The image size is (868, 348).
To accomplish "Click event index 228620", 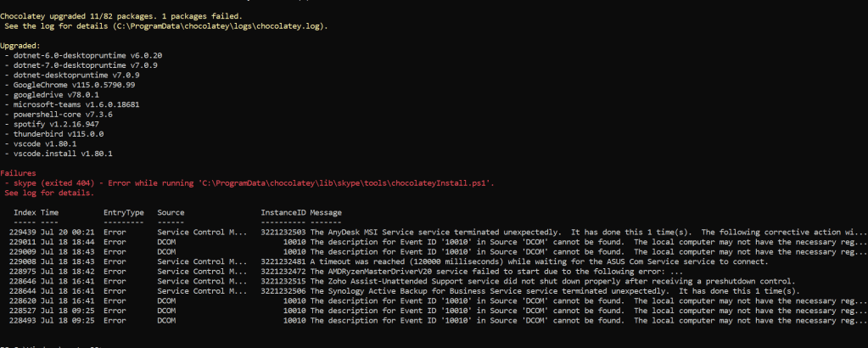I will [x=23, y=301].
